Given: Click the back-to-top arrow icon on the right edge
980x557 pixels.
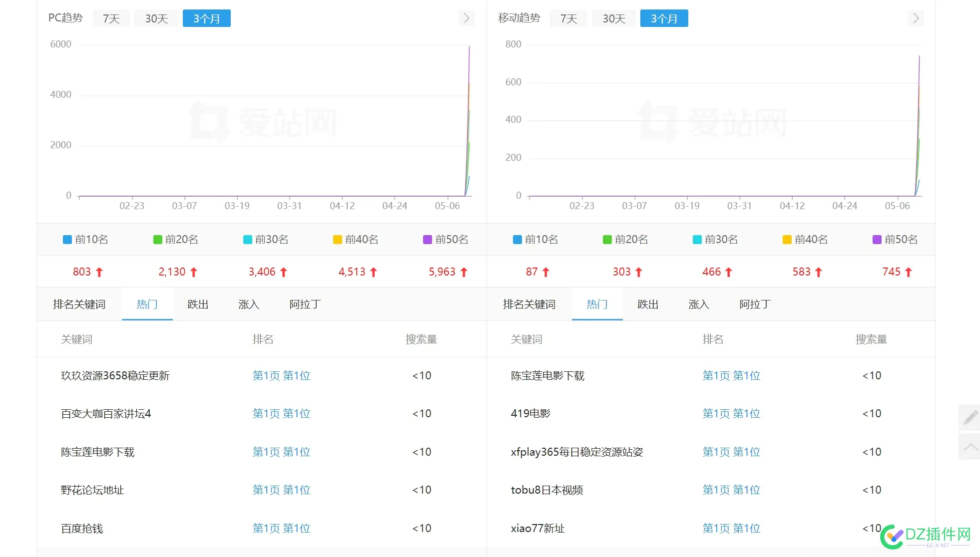Looking at the screenshot, I should coord(969,447).
